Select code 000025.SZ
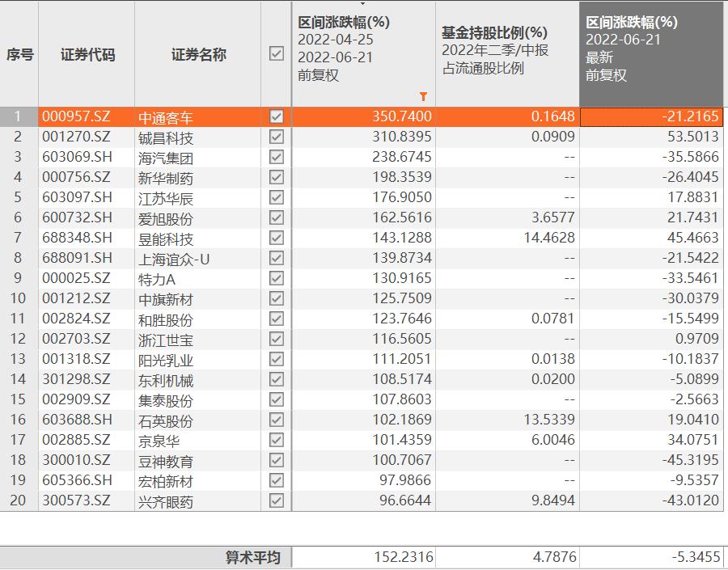The height and width of the screenshot is (570, 728). pyautogui.click(x=76, y=278)
